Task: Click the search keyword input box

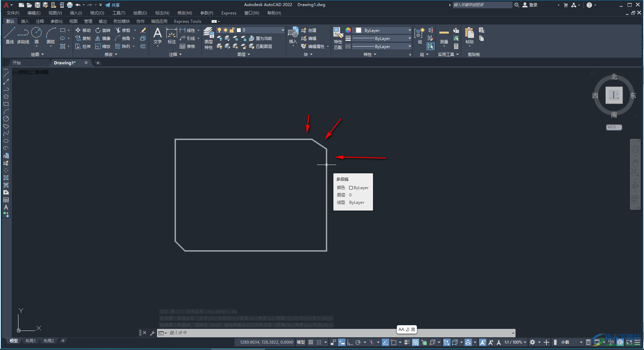Action: click(482, 5)
